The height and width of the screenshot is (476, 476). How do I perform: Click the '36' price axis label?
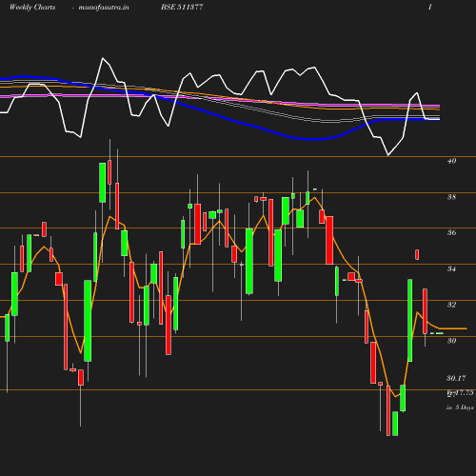point(451,232)
